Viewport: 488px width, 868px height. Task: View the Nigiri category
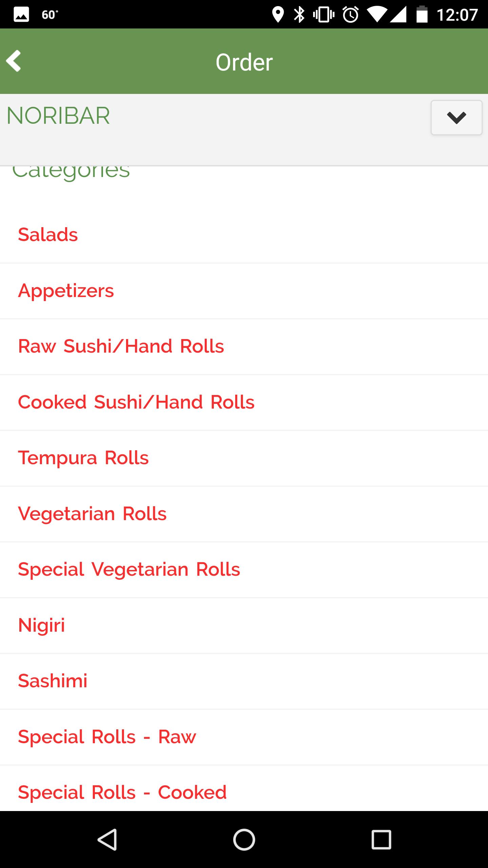(x=41, y=625)
